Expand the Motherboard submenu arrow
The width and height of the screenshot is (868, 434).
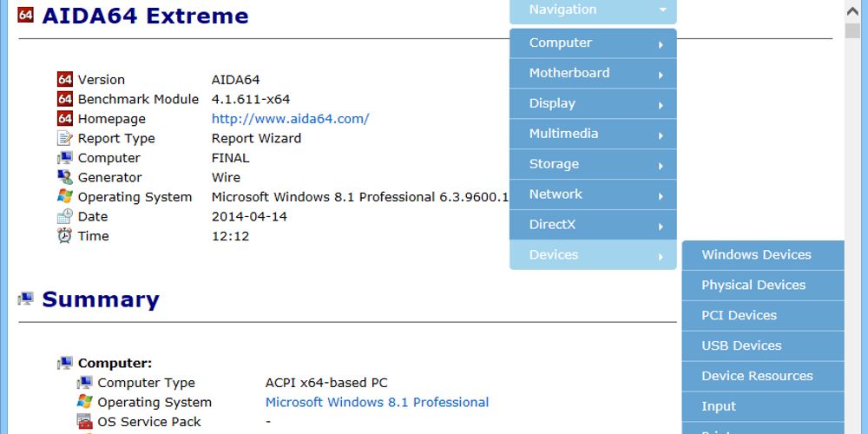661,75
